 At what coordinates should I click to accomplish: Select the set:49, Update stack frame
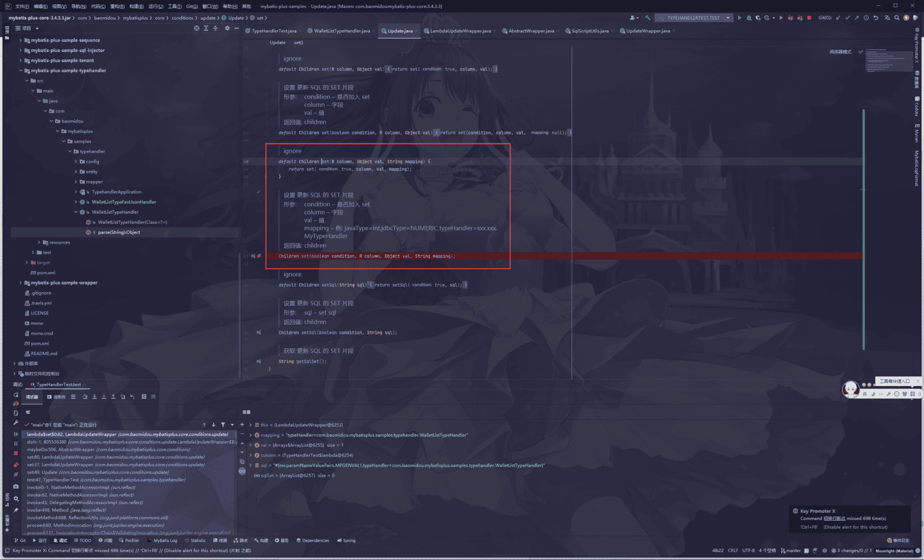coord(42,472)
